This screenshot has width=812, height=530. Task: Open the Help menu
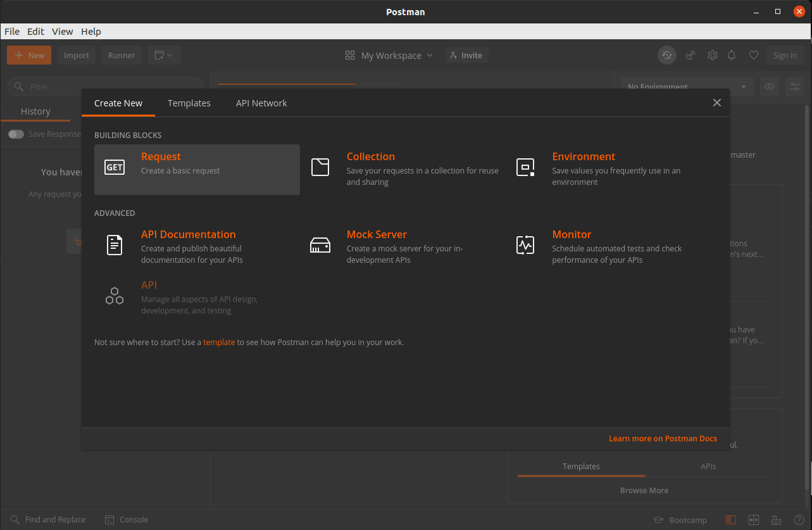91,31
